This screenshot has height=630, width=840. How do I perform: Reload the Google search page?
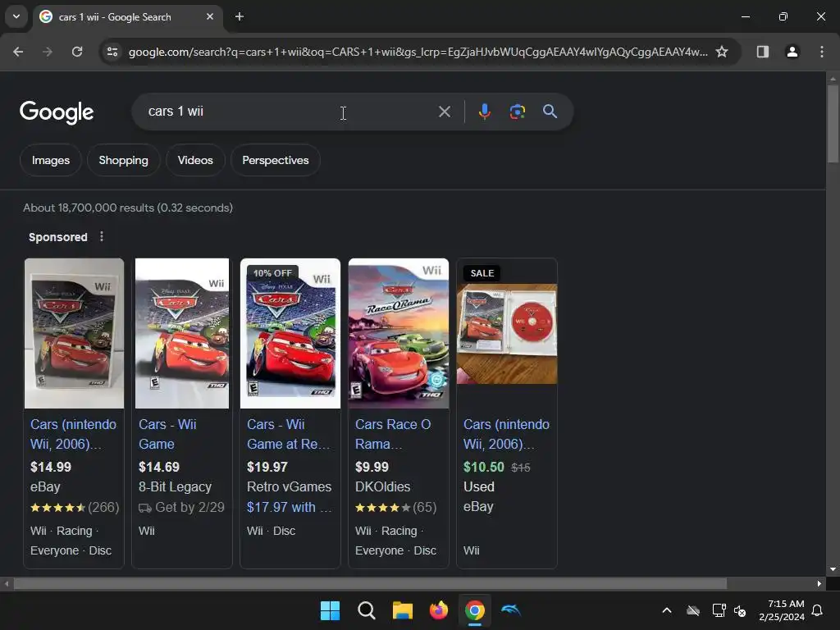pyautogui.click(x=77, y=52)
